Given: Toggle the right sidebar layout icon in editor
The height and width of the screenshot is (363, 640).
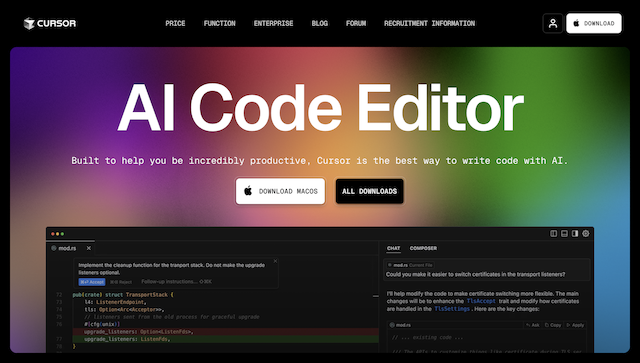Looking at the screenshot, I should (x=575, y=234).
